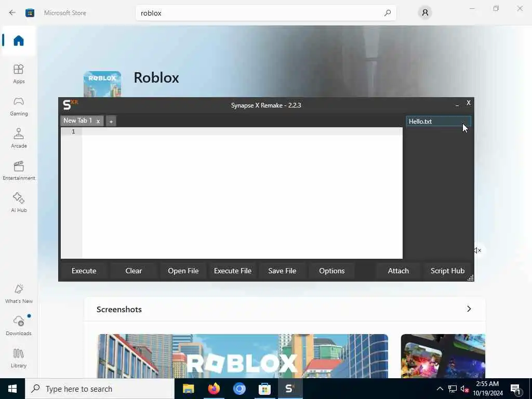Select Hello.txt in script list

click(438, 122)
